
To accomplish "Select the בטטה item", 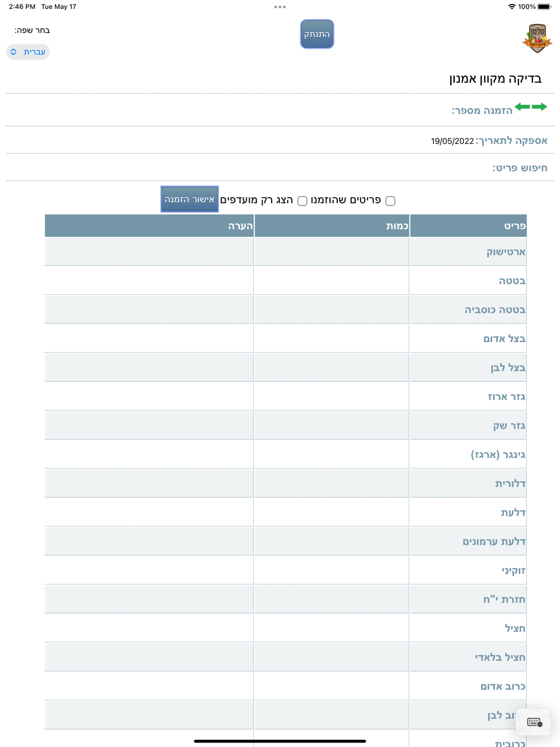I will [x=512, y=281].
